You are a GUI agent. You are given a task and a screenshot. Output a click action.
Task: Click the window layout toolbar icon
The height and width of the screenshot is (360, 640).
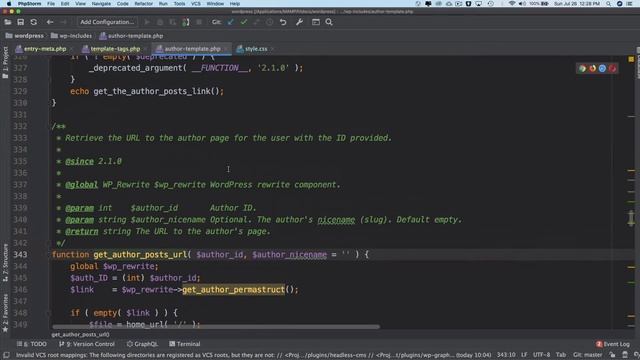(316, 22)
